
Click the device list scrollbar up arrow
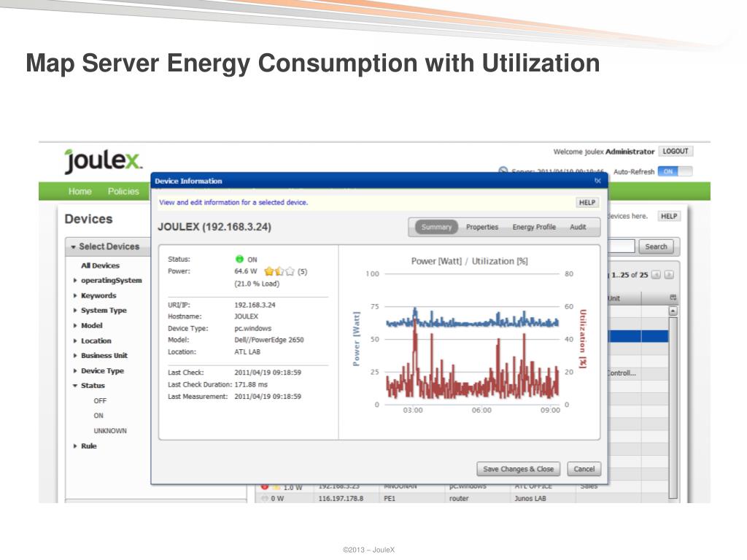[673, 311]
